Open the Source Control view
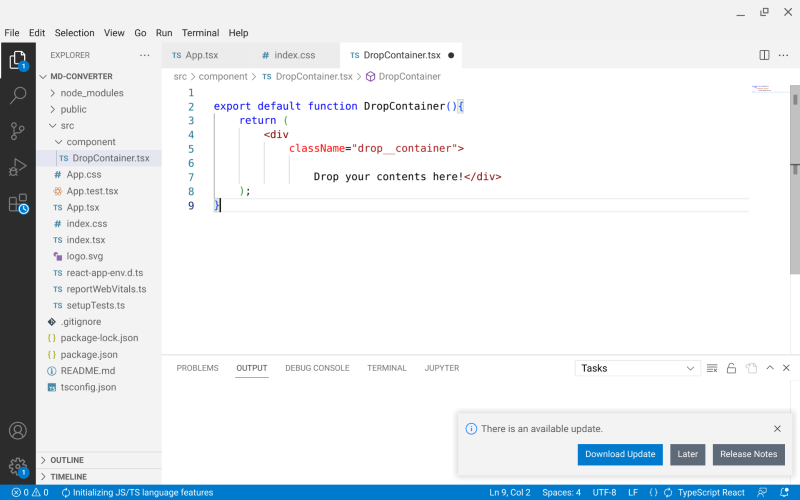Screen dimensions: 800x500 point(18,131)
